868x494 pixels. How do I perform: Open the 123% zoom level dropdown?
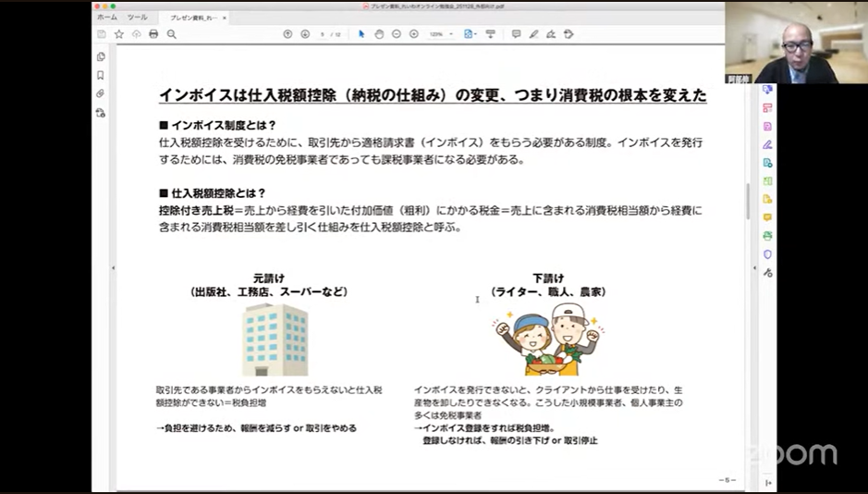click(x=441, y=34)
